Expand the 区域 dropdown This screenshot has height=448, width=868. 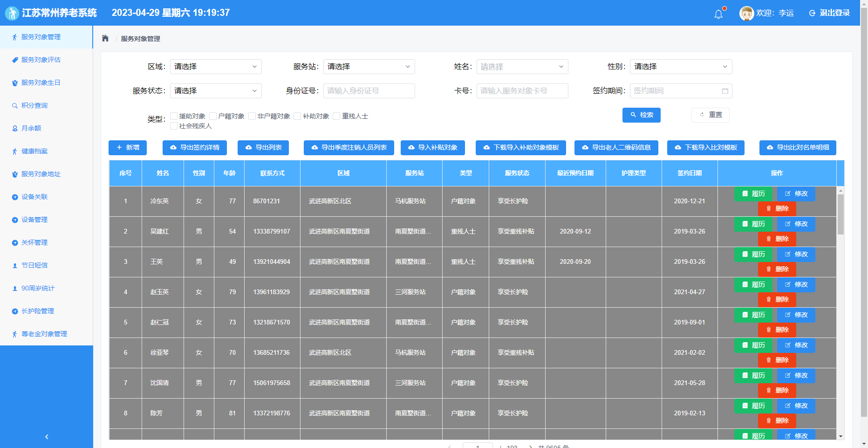point(216,67)
